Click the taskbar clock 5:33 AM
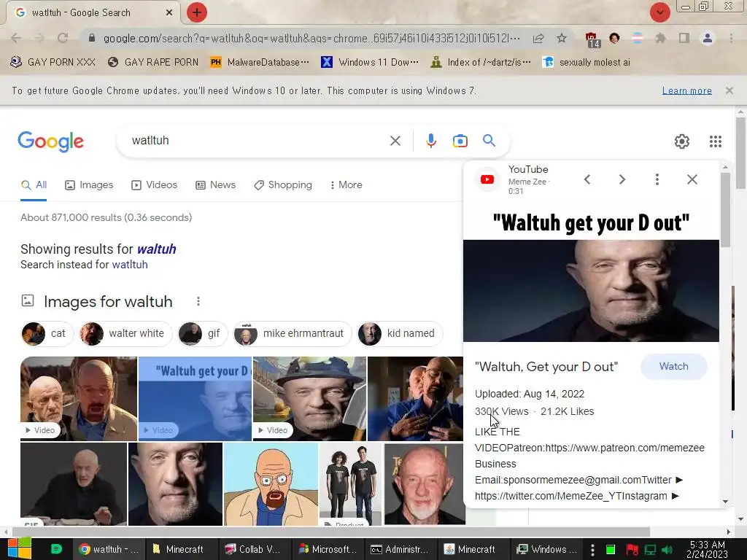The height and width of the screenshot is (560, 747). (708, 550)
